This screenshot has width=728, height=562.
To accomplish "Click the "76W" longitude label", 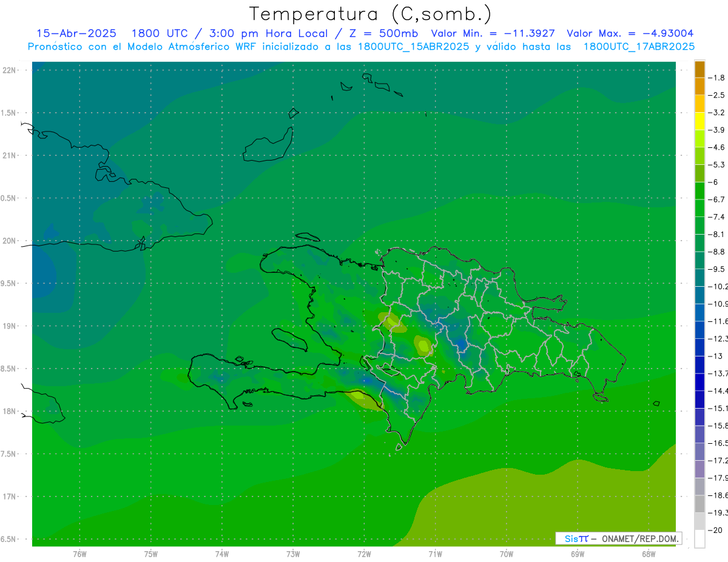I will 79,554.
